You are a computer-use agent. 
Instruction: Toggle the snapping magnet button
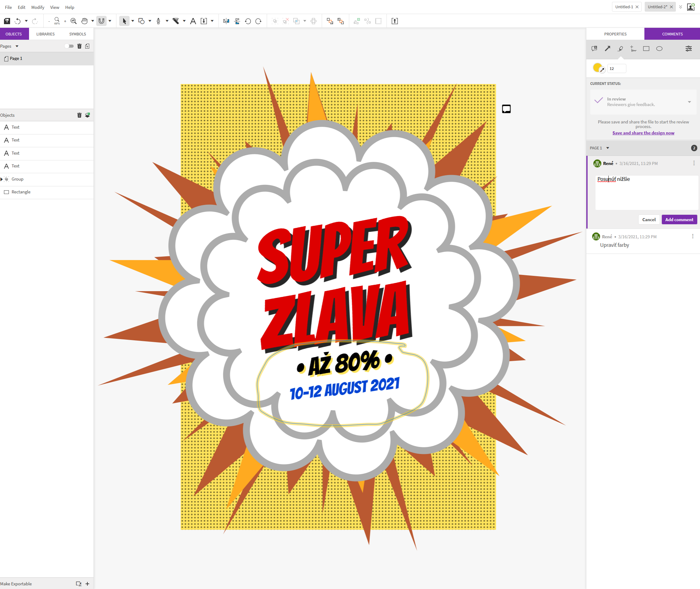(x=101, y=21)
